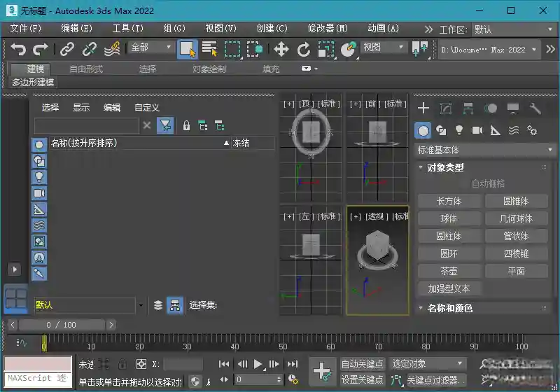Click the Play Animation button
Screen dimensions: 560x392
pyautogui.click(x=258, y=364)
